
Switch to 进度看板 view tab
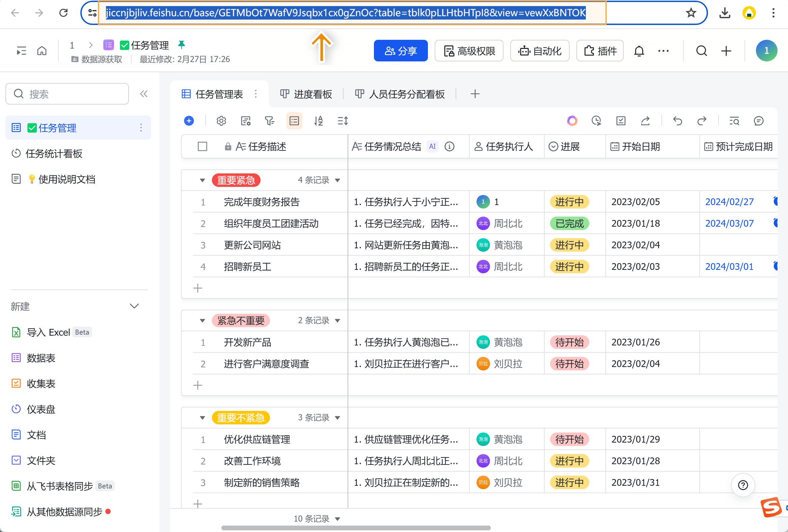click(306, 94)
